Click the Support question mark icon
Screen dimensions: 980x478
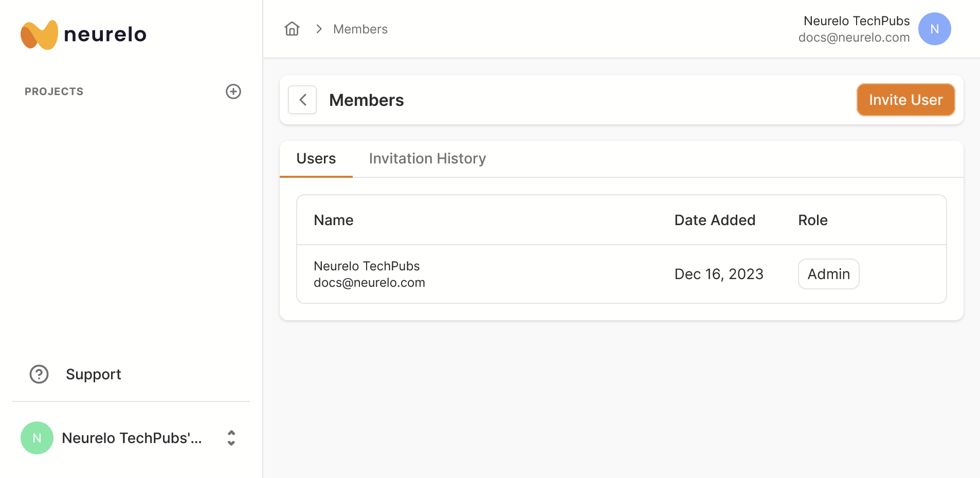click(39, 374)
